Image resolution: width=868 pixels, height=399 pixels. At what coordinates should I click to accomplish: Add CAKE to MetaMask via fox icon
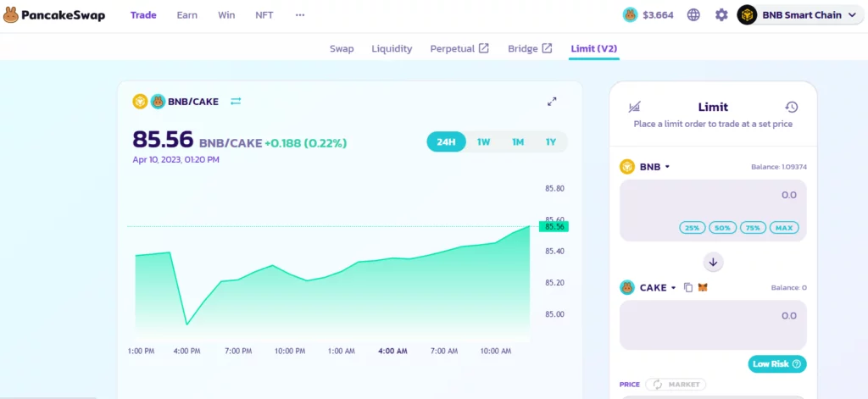point(703,288)
